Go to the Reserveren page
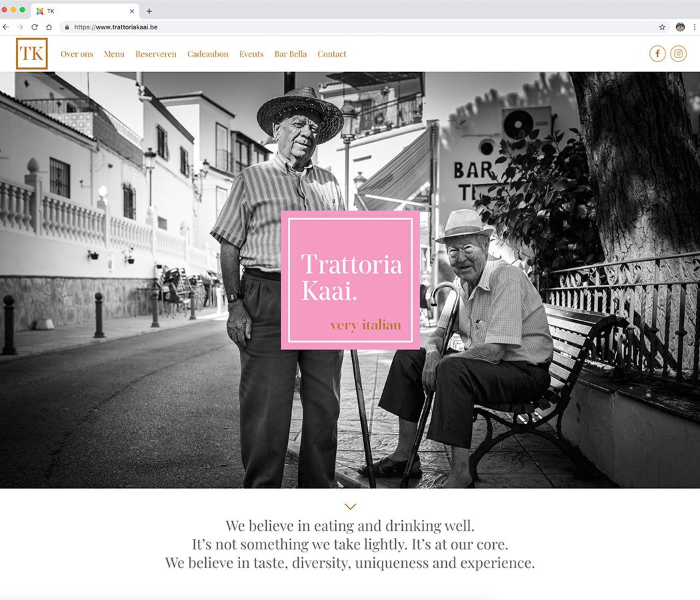This screenshot has height=600, width=700. pyautogui.click(x=156, y=54)
